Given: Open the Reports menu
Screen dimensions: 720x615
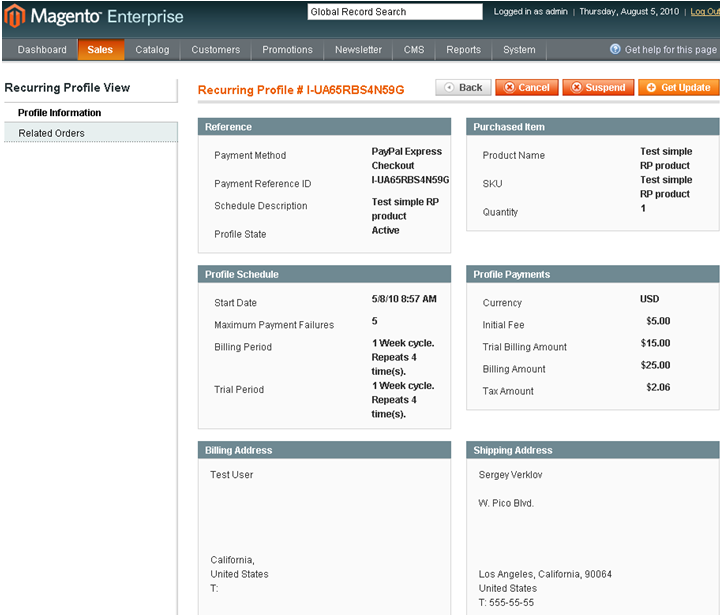Looking at the screenshot, I should (463, 50).
